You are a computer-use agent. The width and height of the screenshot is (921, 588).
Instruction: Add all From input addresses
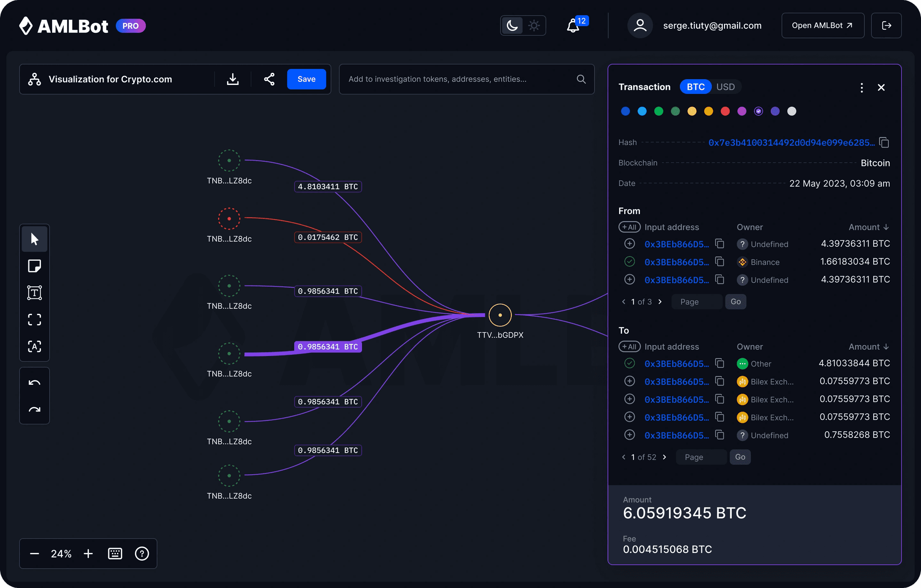629,227
